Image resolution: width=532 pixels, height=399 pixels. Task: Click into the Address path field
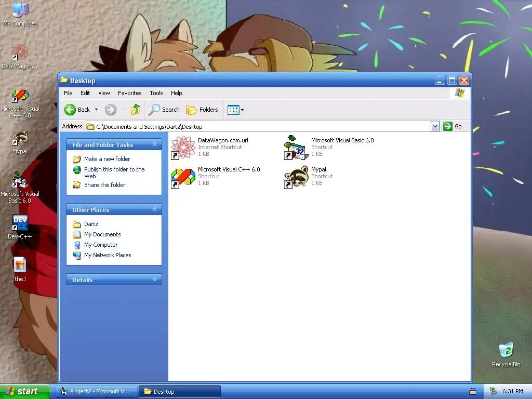pyautogui.click(x=258, y=127)
